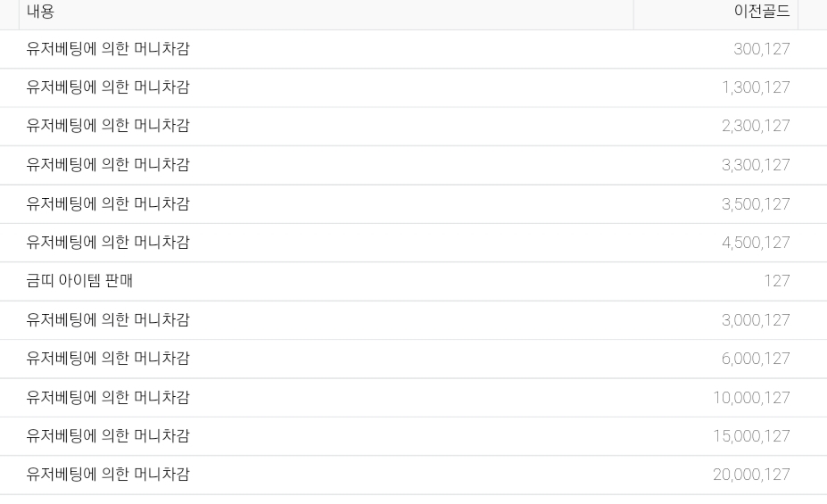This screenshot has width=827, height=504.
Task: Select the "유저베팅에 의한 머니차감" text beside 4,500,127
Action: [108, 243]
